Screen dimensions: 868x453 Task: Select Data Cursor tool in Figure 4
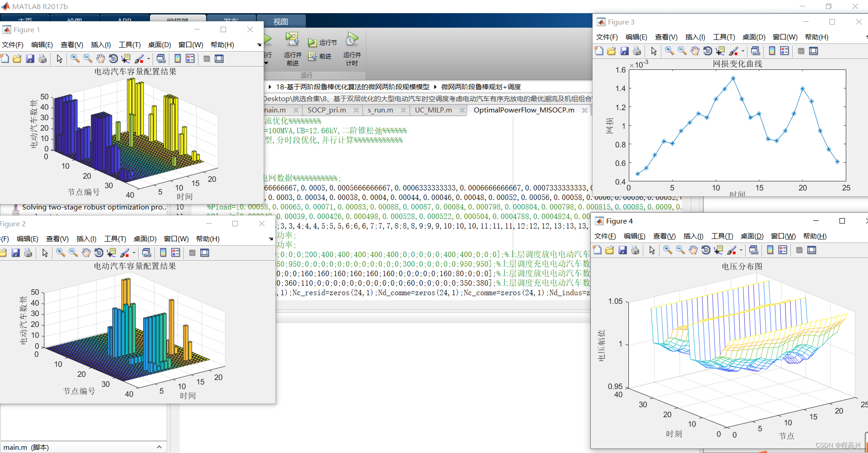point(719,250)
